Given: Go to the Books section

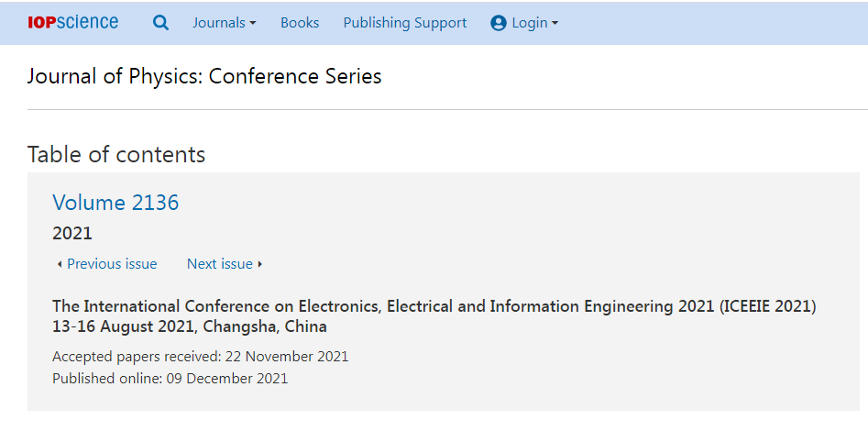Looking at the screenshot, I should coord(300,23).
